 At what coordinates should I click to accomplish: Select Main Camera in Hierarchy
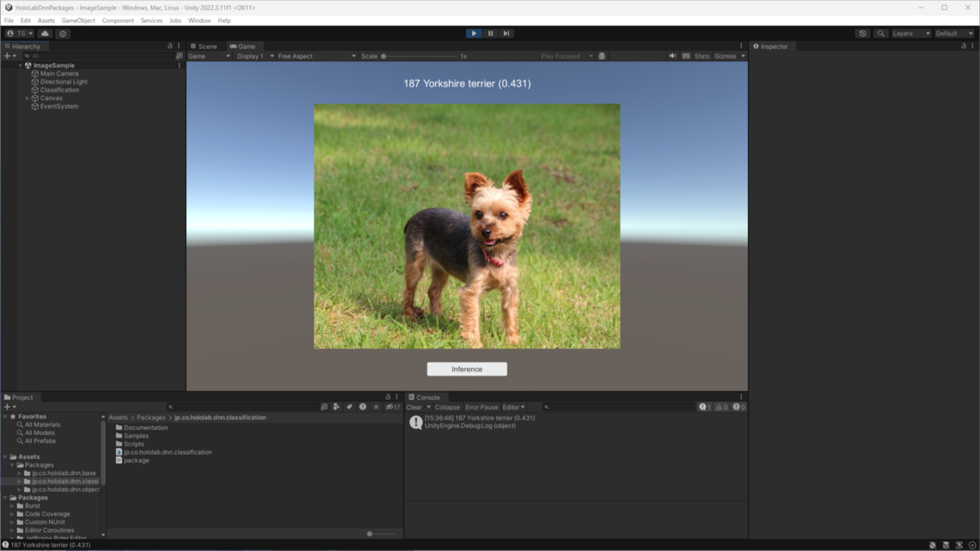tap(60, 73)
